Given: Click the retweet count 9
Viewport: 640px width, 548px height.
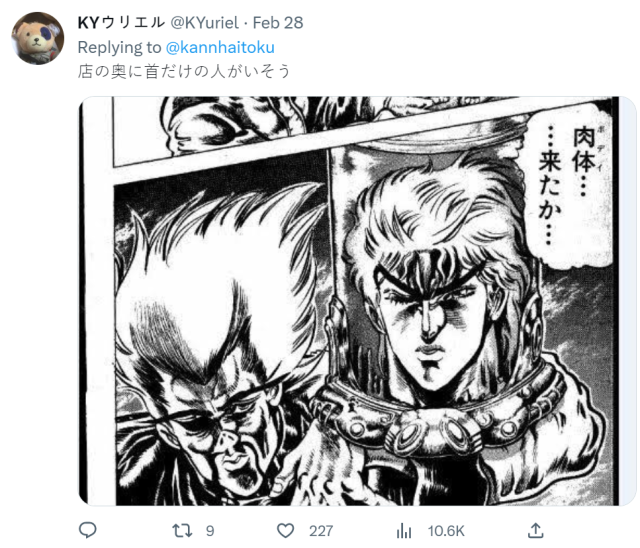Looking at the screenshot, I should 210,531.
